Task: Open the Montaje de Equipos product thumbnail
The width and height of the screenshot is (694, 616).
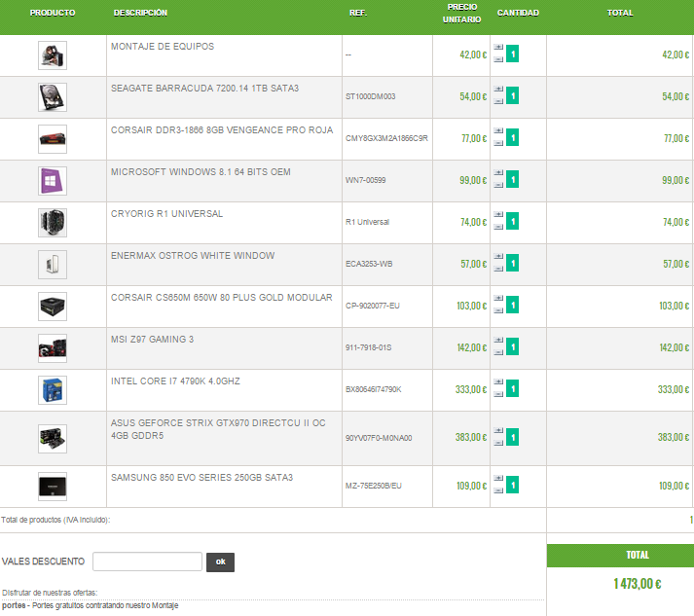Action: [x=53, y=55]
